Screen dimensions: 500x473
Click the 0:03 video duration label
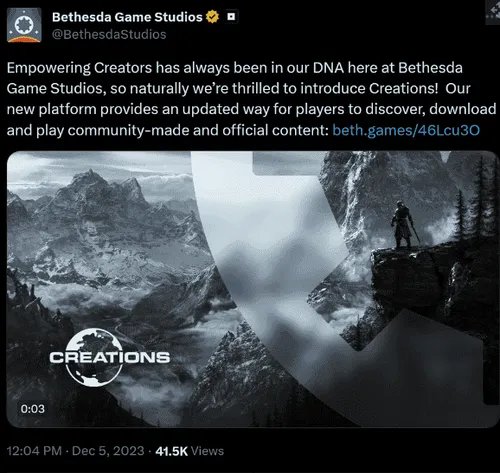(32, 409)
